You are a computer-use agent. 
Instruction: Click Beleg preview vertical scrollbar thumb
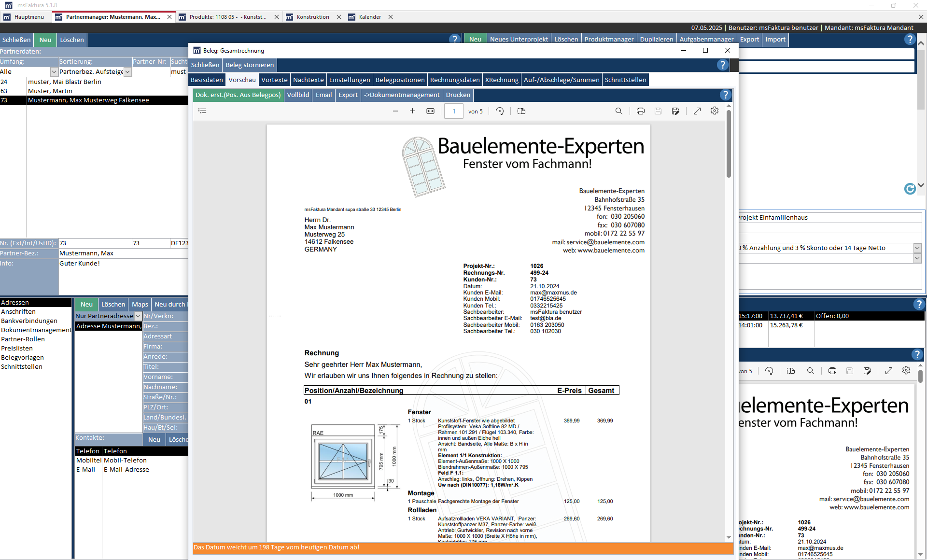729,143
